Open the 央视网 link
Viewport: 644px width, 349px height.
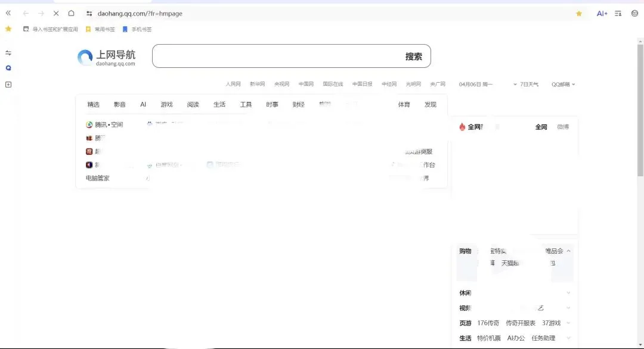click(281, 84)
